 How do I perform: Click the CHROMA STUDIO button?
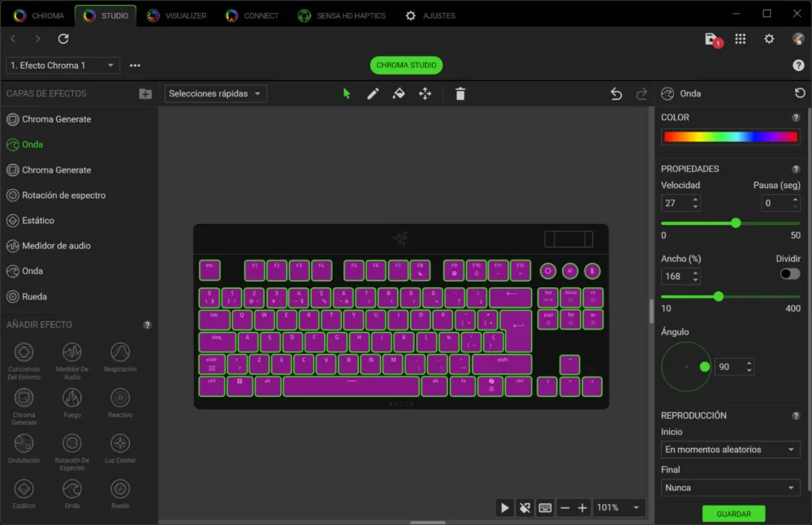point(406,65)
